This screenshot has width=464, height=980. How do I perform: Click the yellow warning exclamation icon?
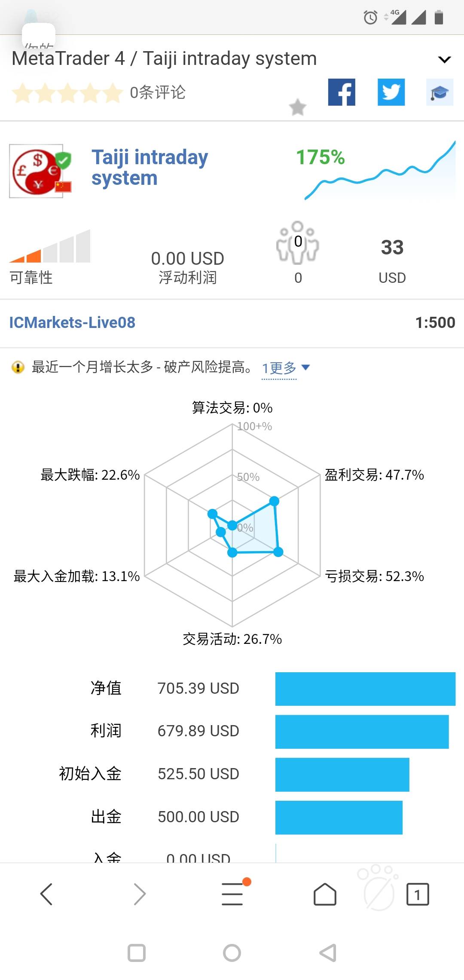pos(18,367)
